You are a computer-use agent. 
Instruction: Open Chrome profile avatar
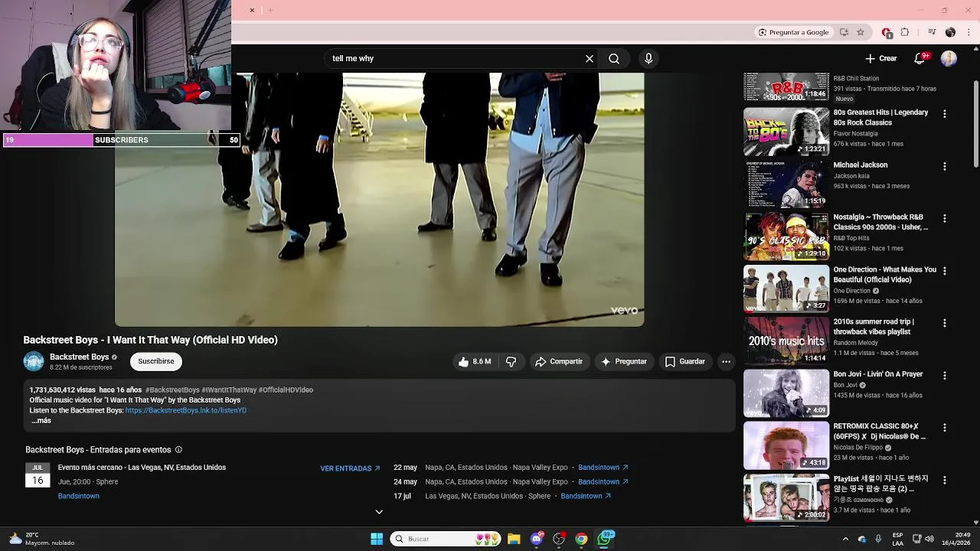click(x=950, y=32)
